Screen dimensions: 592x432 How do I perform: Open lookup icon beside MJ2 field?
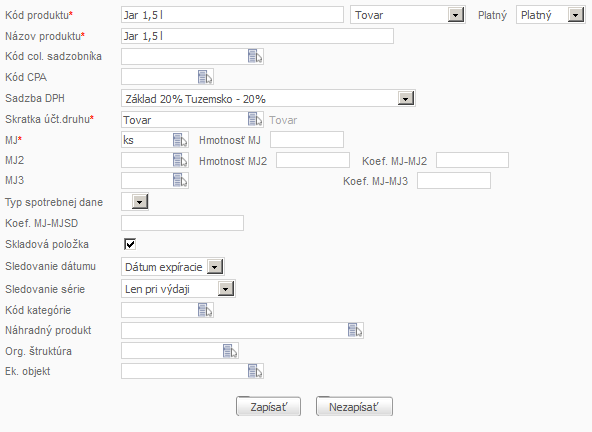coord(180,160)
